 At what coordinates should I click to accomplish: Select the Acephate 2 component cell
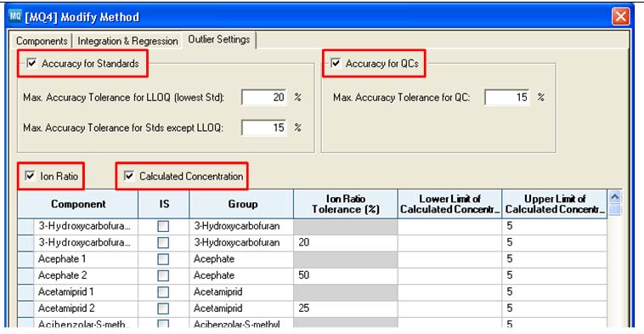pyautogui.click(x=86, y=275)
